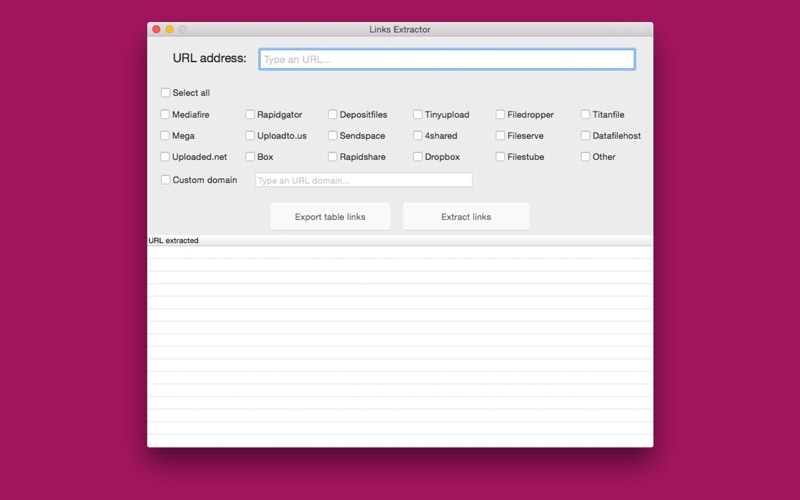Focus the URL address input field
The width and height of the screenshot is (800, 500).
click(447, 59)
